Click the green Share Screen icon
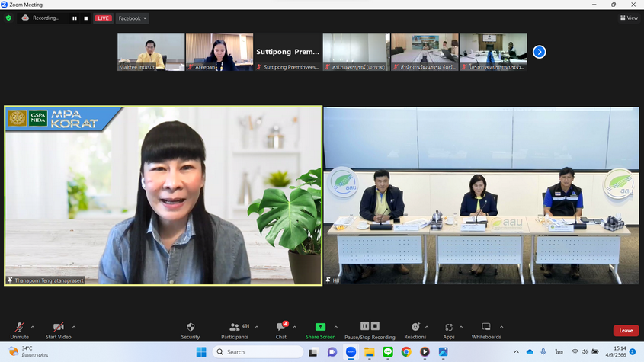The image size is (644, 362). tap(320, 327)
